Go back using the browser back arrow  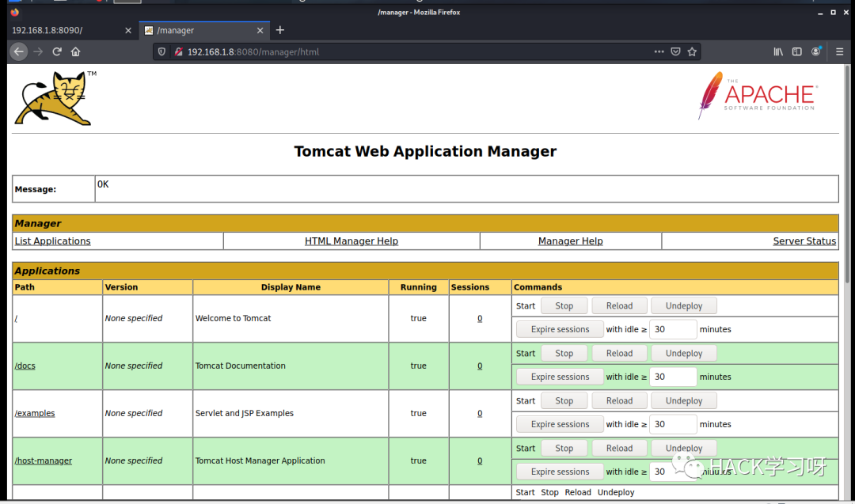tap(18, 51)
